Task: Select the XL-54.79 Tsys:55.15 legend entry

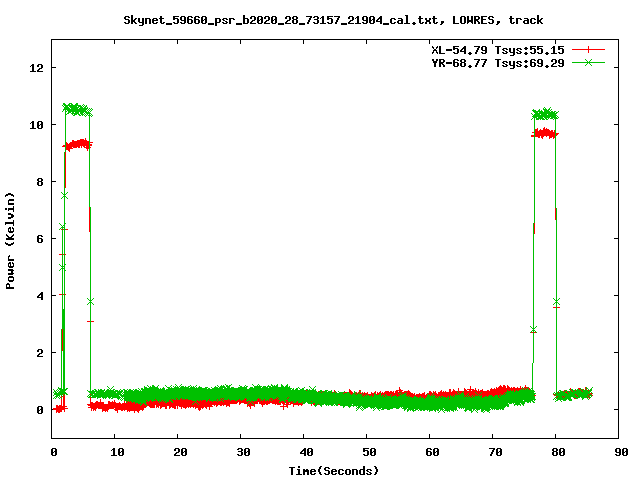Action: [498, 50]
